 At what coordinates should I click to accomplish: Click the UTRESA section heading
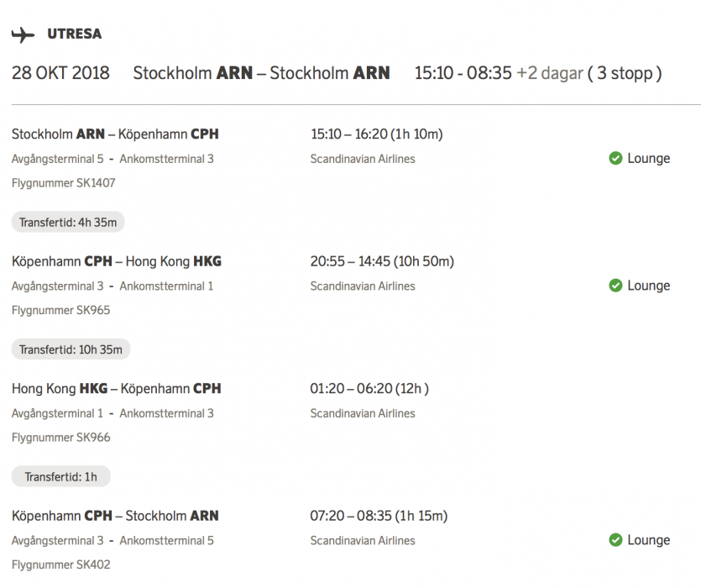point(75,34)
